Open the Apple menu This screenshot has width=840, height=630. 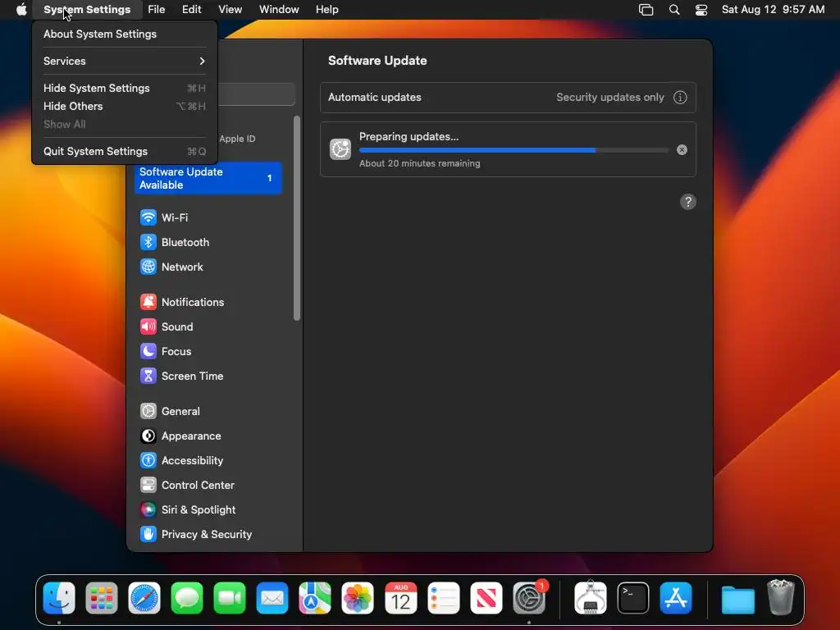pos(21,10)
